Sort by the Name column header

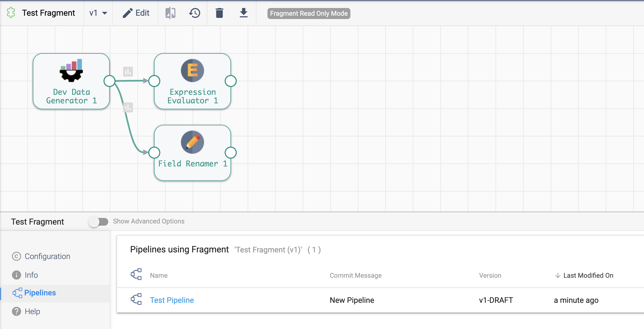(x=159, y=276)
